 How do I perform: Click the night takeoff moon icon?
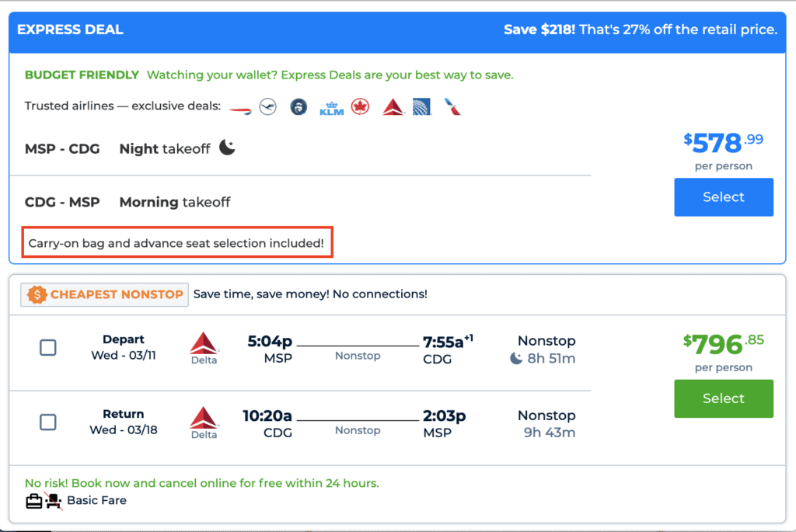pos(225,147)
